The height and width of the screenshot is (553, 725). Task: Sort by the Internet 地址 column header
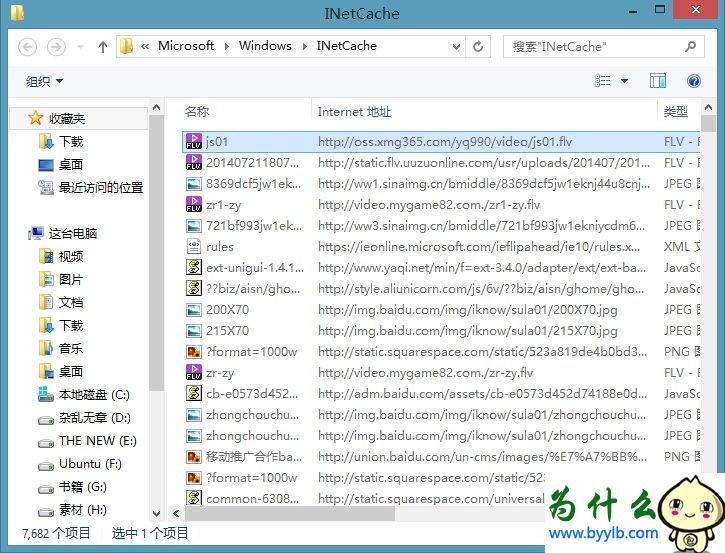(354, 111)
